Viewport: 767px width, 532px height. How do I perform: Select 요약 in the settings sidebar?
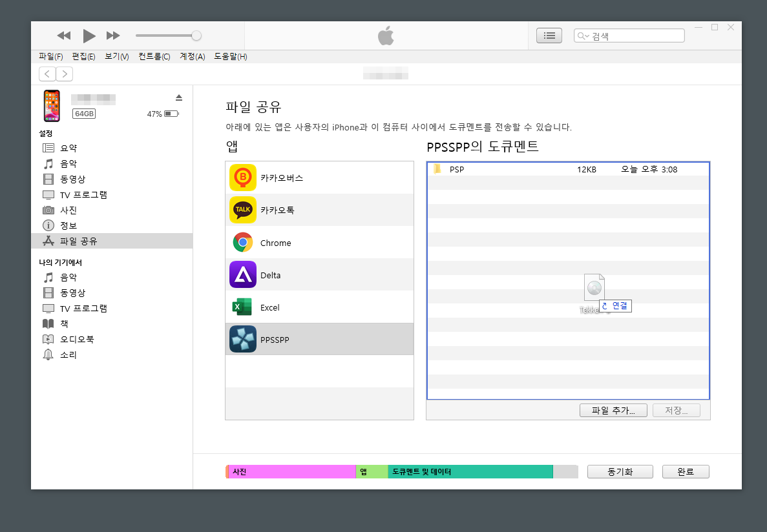coord(112,148)
